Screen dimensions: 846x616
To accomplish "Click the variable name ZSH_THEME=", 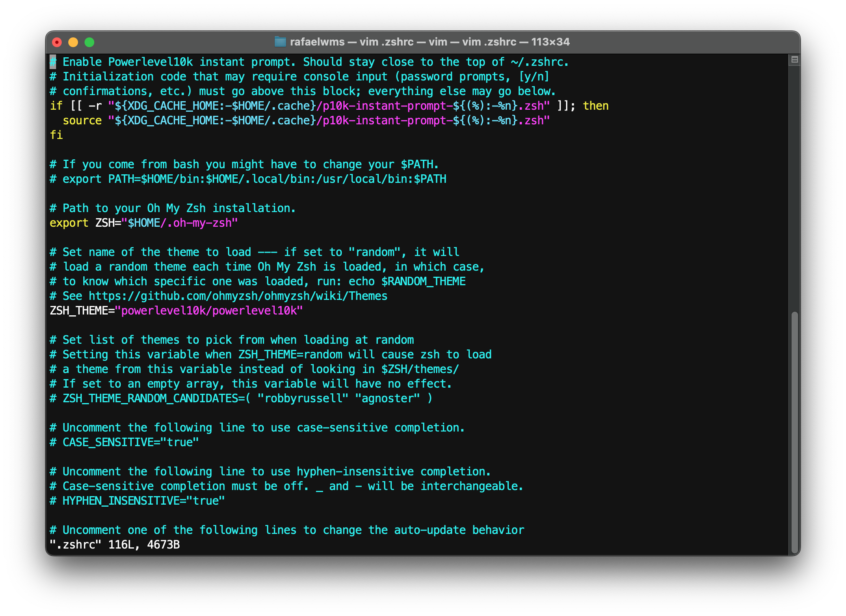I will pos(82,310).
